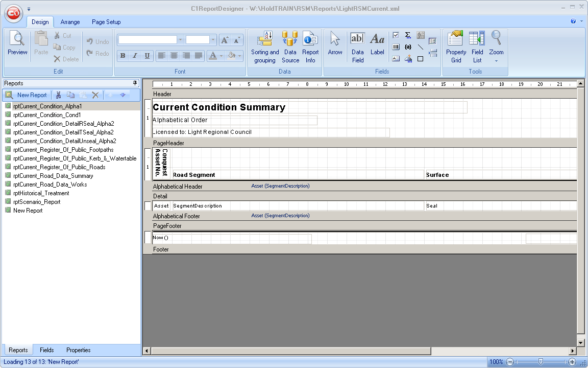Click zoom in plus button in status bar
This screenshot has width=588, height=368.
572,362
